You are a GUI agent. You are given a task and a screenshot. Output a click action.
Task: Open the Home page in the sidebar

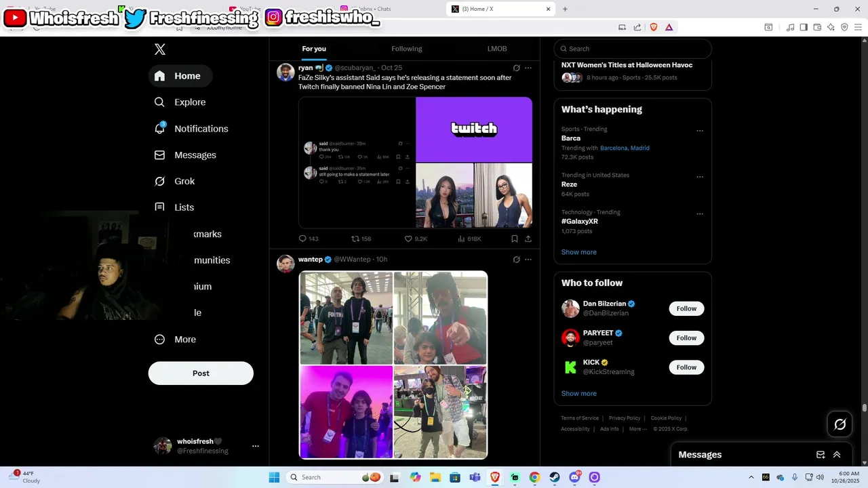(x=180, y=76)
